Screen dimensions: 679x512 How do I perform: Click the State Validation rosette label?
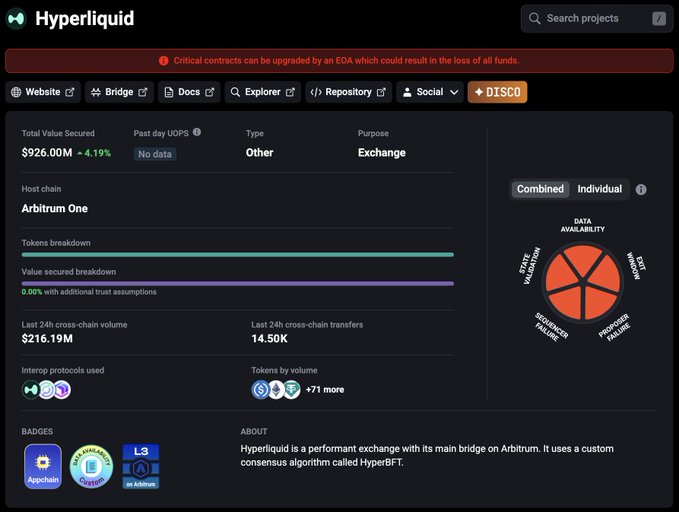tap(530, 266)
